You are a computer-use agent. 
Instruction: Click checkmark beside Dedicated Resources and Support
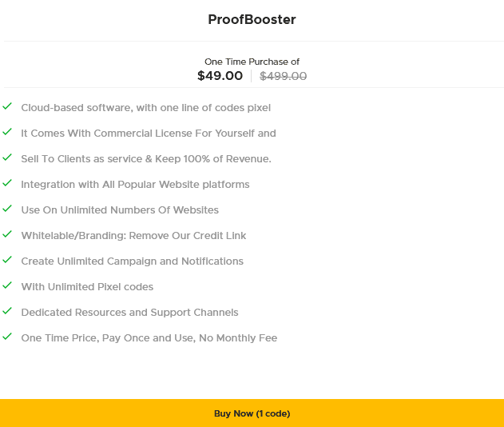click(x=7, y=310)
